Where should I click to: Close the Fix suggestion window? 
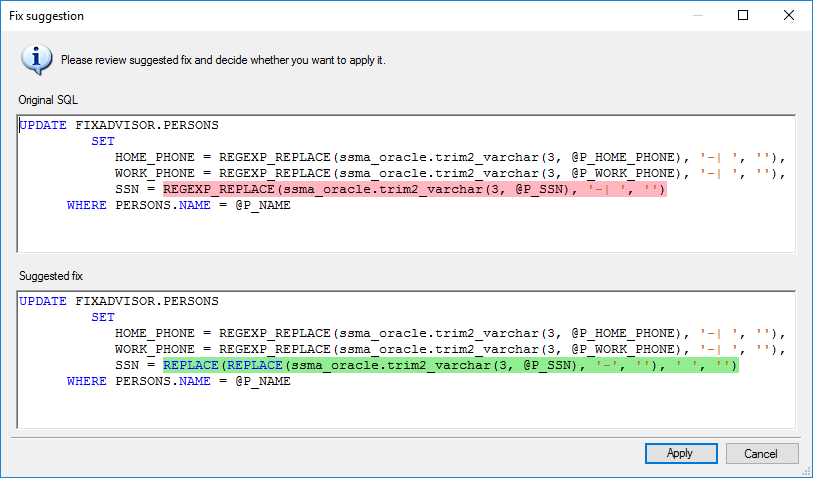tap(789, 16)
